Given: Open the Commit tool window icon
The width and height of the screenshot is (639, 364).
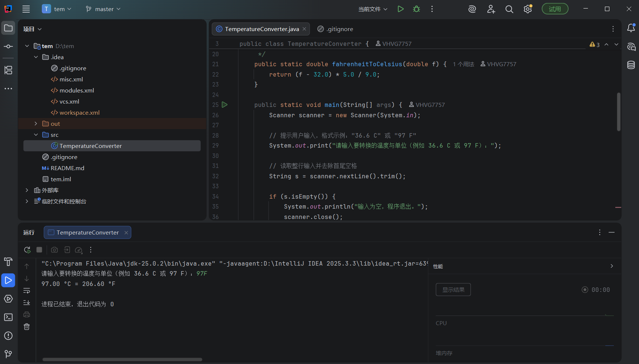Looking at the screenshot, I should click(x=8, y=47).
